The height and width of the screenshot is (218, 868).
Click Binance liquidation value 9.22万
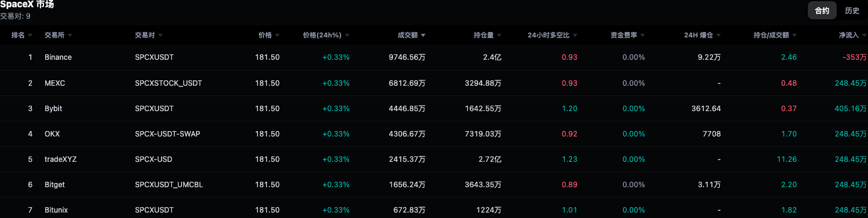click(x=709, y=57)
